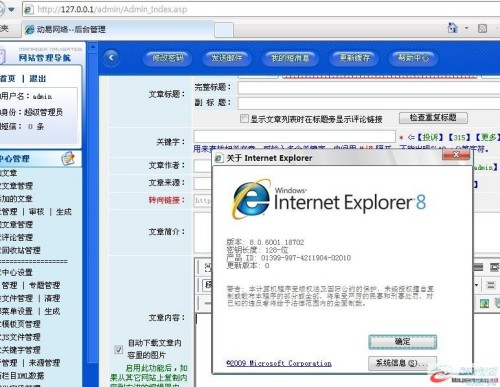This screenshot has width=500, height=387.
Task: Click the 【315】 keyword link
Action: tap(460, 137)
